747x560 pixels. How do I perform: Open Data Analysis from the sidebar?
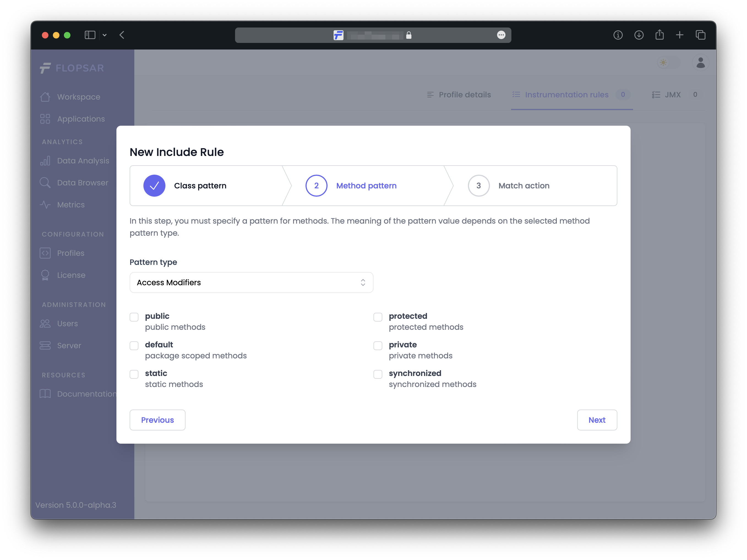tap(83, 161)
